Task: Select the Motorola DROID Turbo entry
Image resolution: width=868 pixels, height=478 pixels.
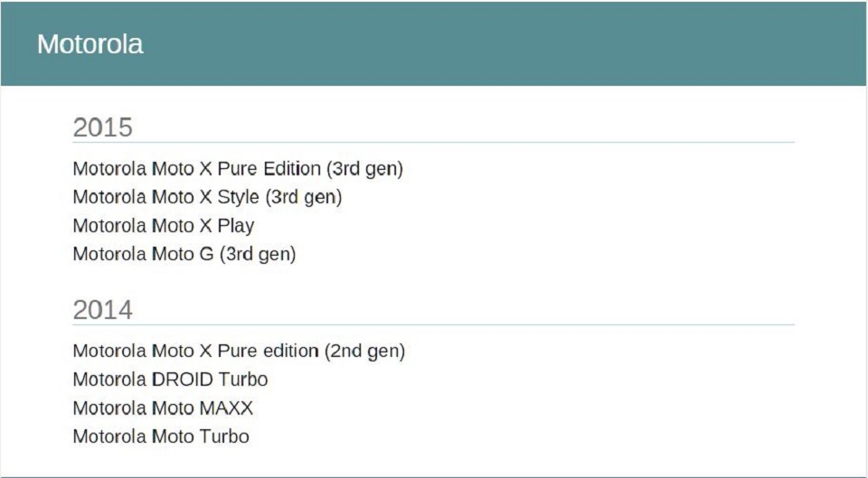Action: point(171,380)
